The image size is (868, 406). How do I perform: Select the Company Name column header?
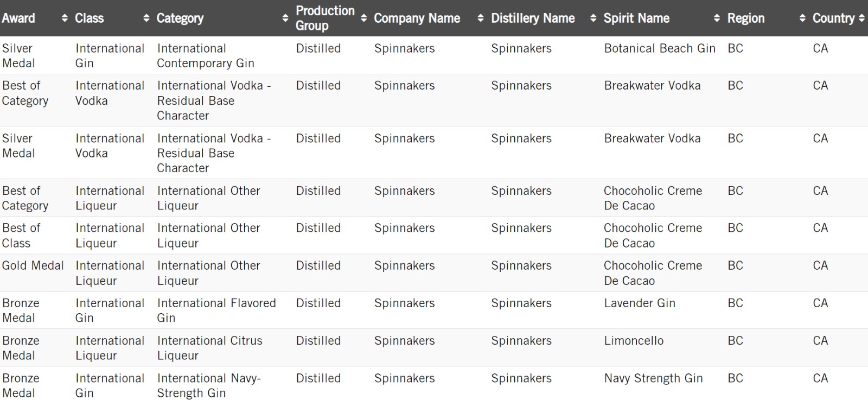pyautogui.click(x=417, y=18)
